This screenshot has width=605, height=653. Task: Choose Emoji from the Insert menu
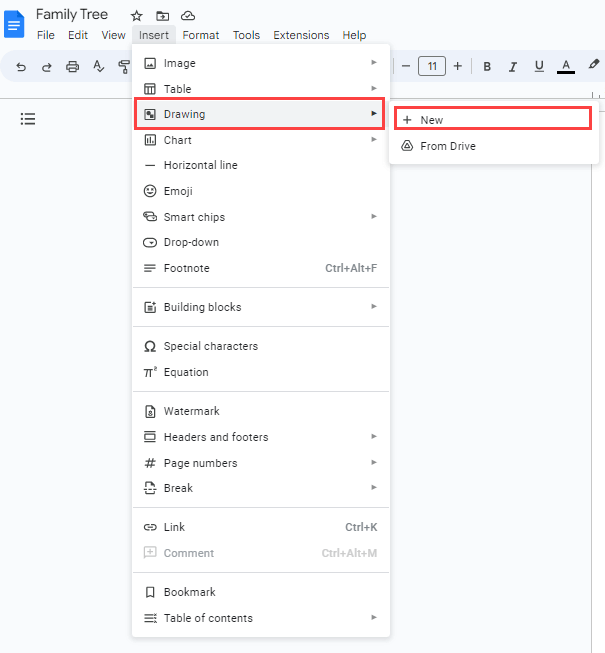click(x=261, y=191)
